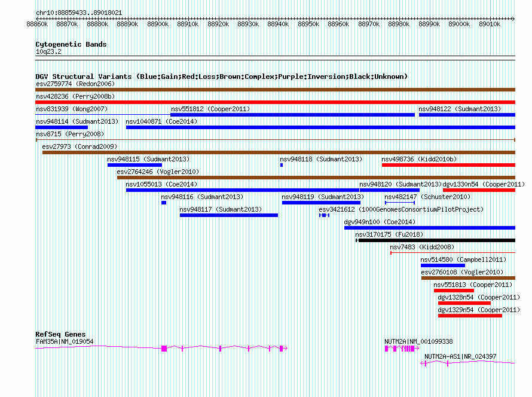Select dgv1329n54 (Cooper2011) label
532x397 pixels.
coord(479,310)
